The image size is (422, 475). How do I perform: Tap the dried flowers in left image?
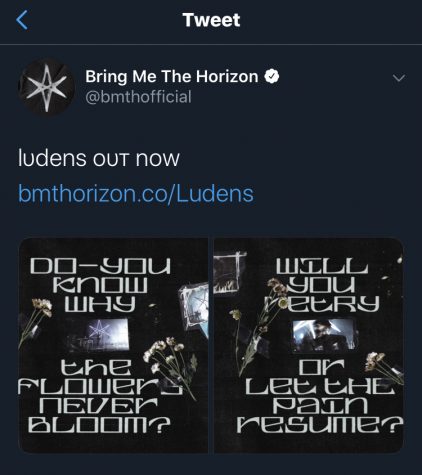[x=170, y=362]
